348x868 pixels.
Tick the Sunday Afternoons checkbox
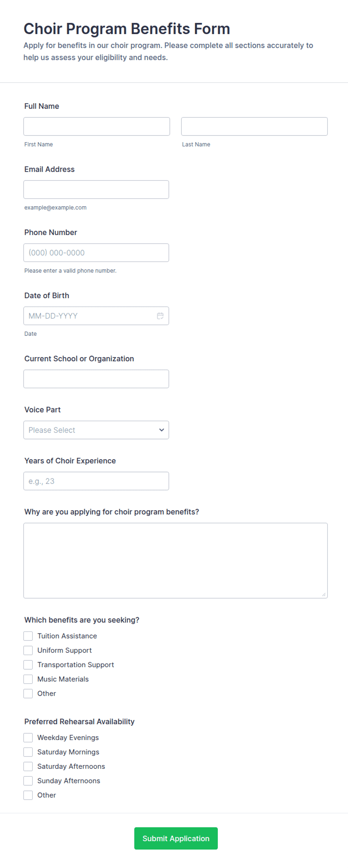pyautogui.click(x=28, y=781)
